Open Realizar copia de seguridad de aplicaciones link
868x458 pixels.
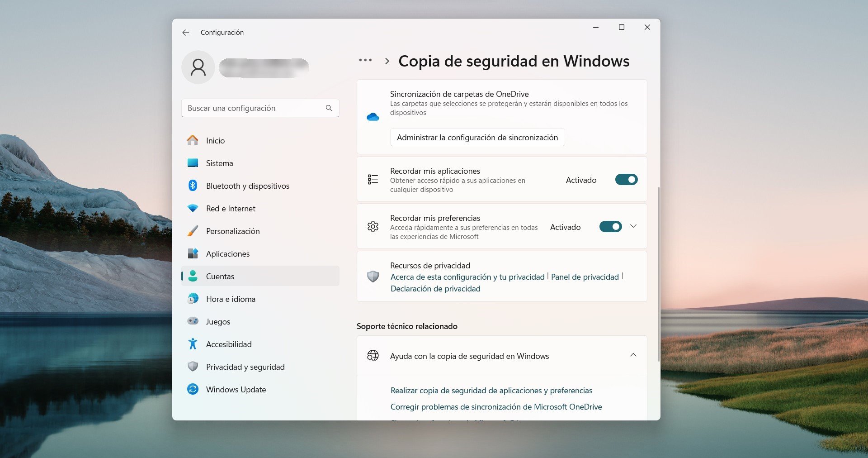[491, 390]
